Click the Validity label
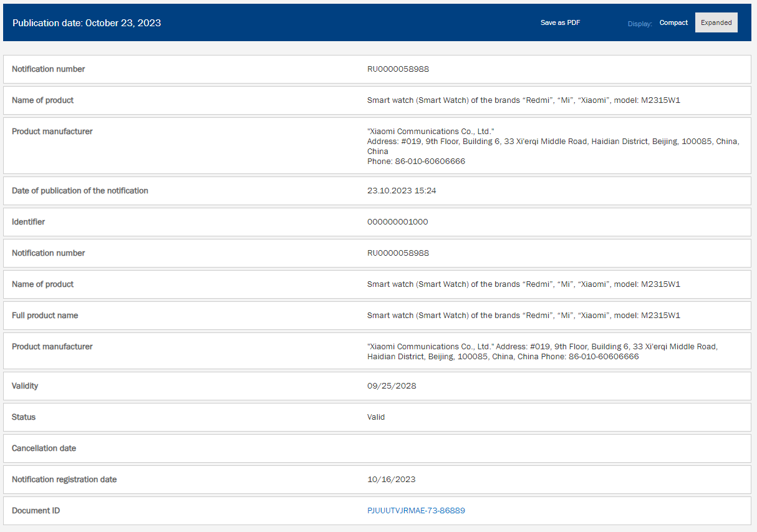757x532 pixels. 25,385
